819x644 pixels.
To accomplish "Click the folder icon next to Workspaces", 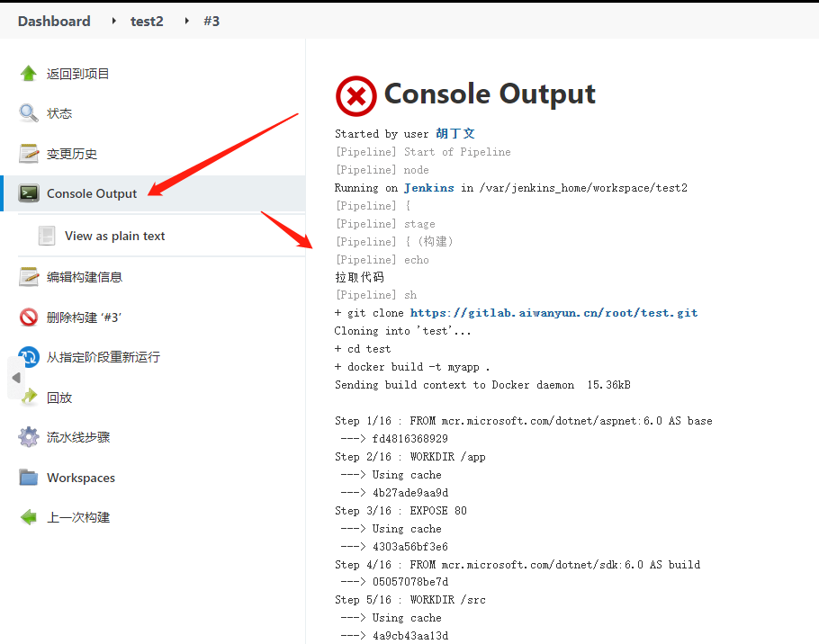I will tap(29, 478).
